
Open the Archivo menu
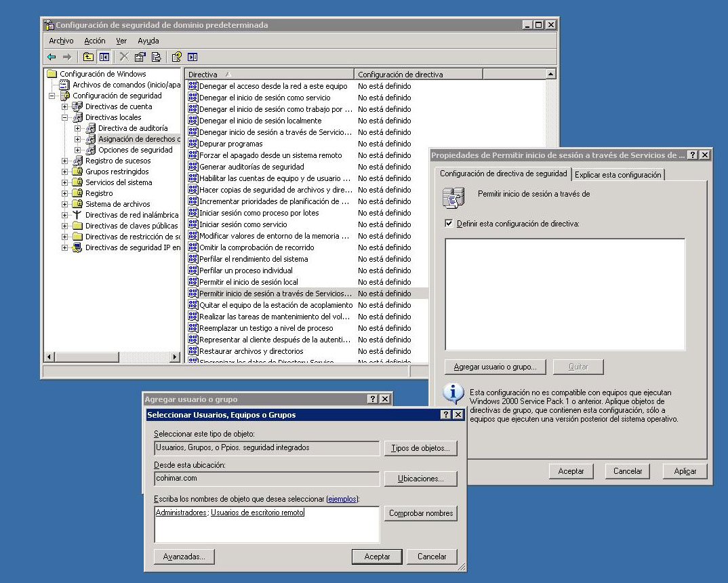tap(61, 41)
